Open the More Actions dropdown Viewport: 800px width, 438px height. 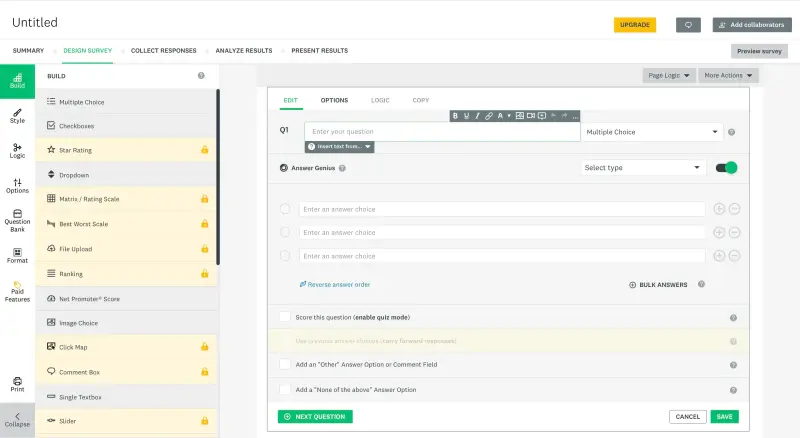coord(728,76)
